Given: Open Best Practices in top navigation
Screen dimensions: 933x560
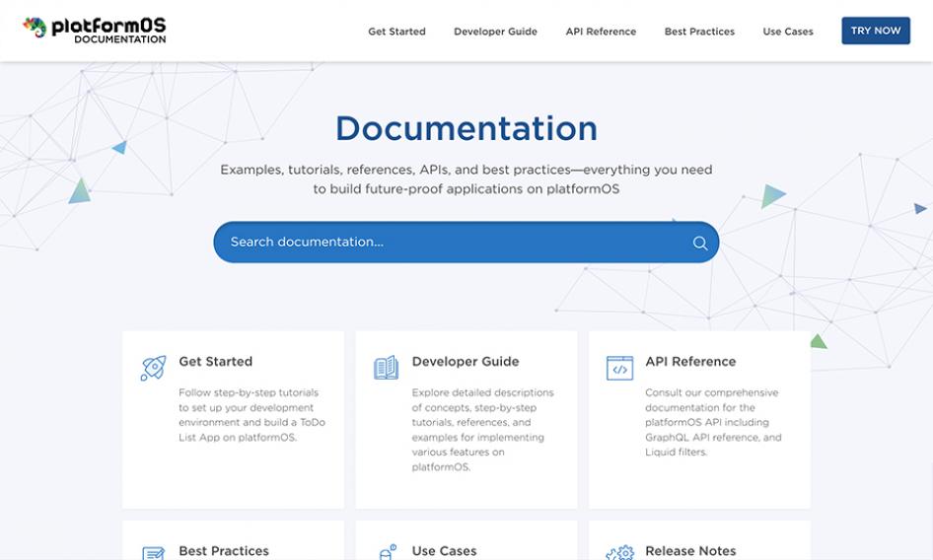Looking at the screenshot, I should (x=700, y=32).
